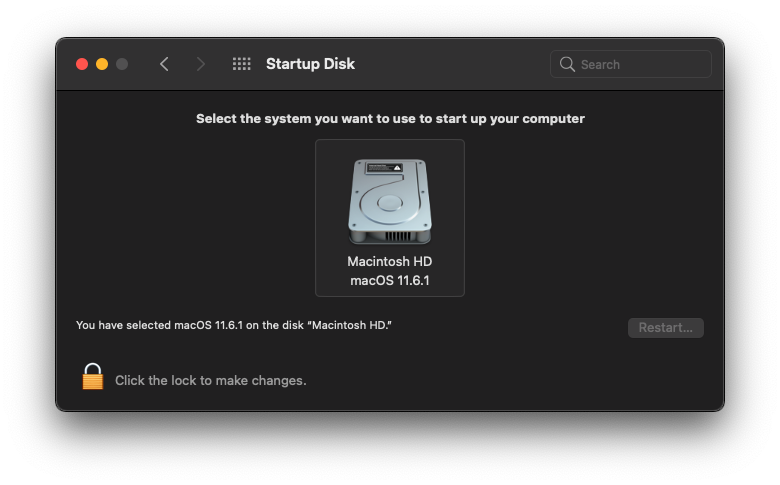Go back using the left chevron
The image size is (780, 485).
point(164,64)
